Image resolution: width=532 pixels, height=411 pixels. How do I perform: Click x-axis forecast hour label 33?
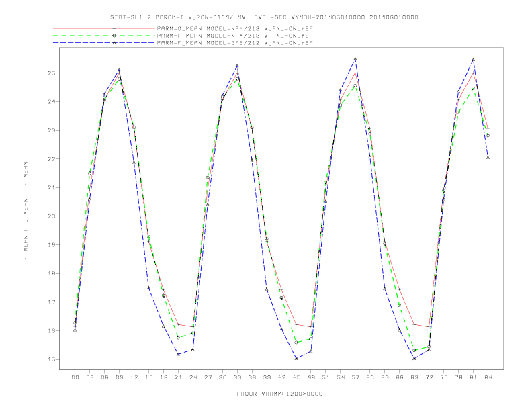point(237,377)
